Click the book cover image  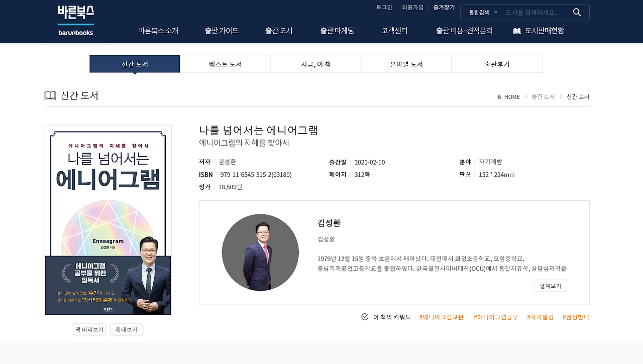click(x=108, y=220)
